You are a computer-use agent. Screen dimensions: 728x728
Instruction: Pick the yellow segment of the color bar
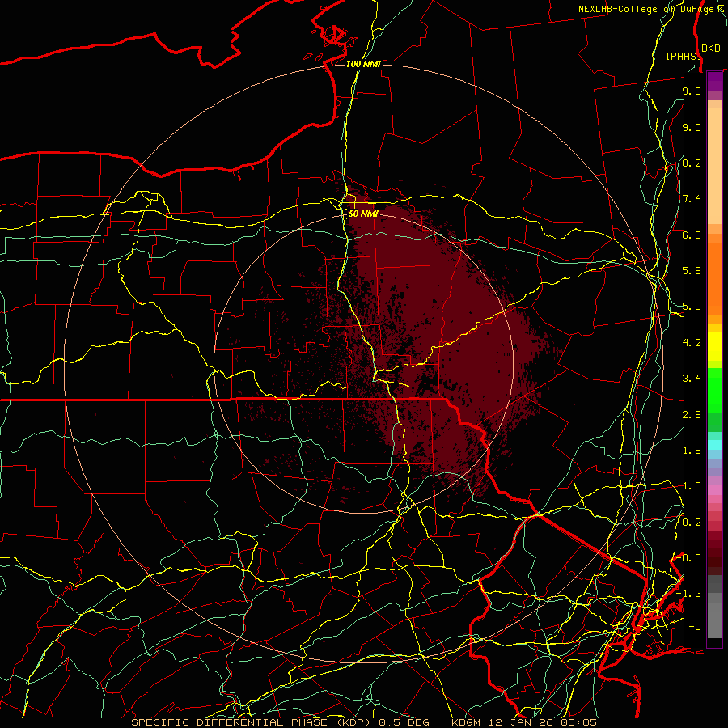(714, 346)
